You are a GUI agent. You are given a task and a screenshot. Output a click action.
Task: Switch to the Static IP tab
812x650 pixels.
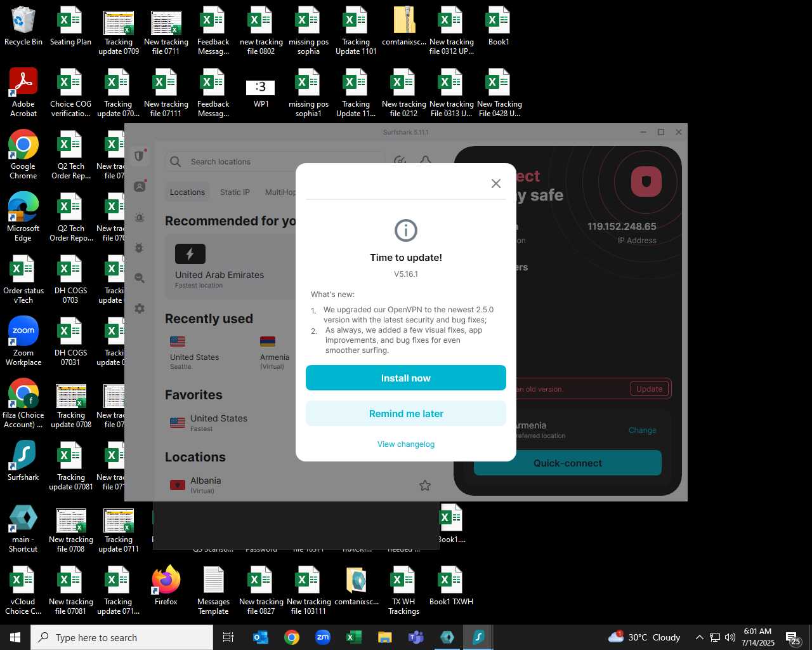(235, 192)
